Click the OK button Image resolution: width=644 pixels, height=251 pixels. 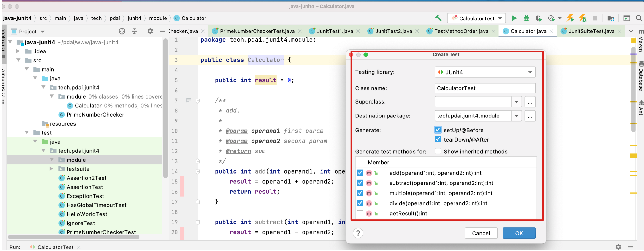[519, 233]
